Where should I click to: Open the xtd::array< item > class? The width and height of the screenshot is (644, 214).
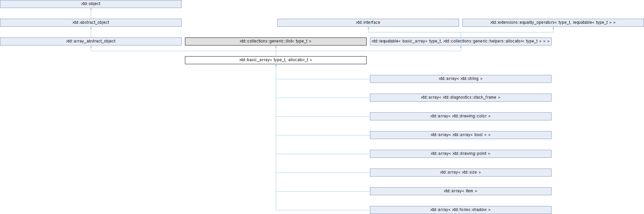coord(460,191)
